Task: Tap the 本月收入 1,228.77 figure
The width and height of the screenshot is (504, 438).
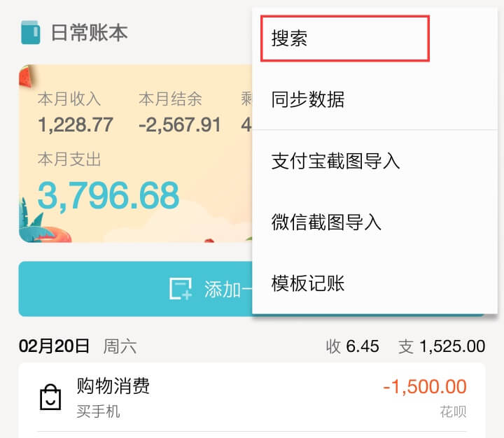Action: pyautogui.click(x=75, y=112)
